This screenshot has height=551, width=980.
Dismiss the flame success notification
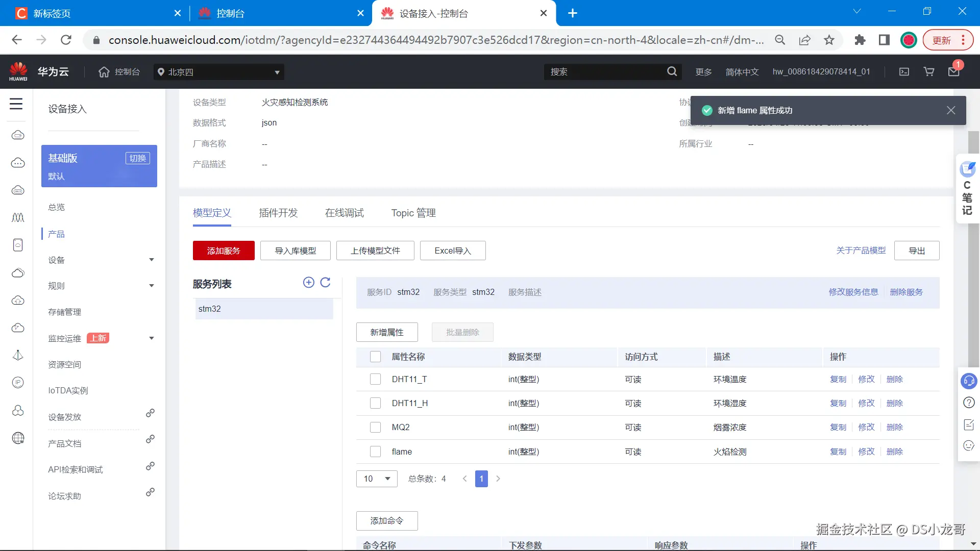coord(951,110)
